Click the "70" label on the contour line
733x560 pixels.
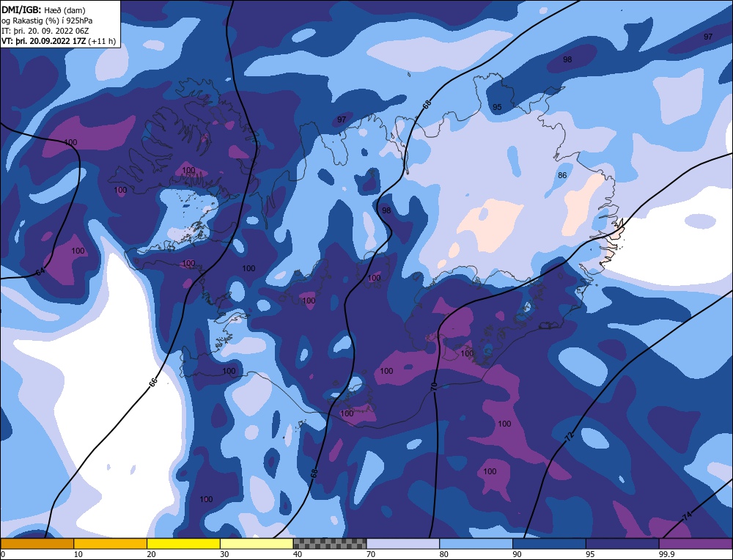434,386
